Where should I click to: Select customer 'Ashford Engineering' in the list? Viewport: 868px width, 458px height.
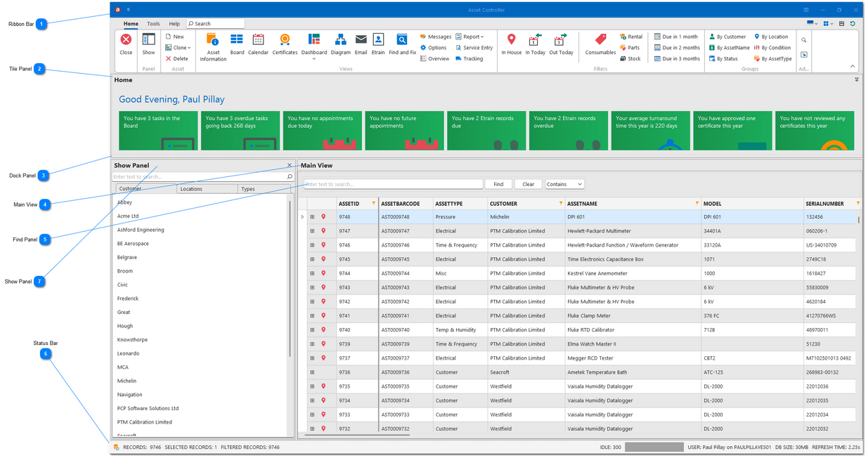[x=141, y=230]
